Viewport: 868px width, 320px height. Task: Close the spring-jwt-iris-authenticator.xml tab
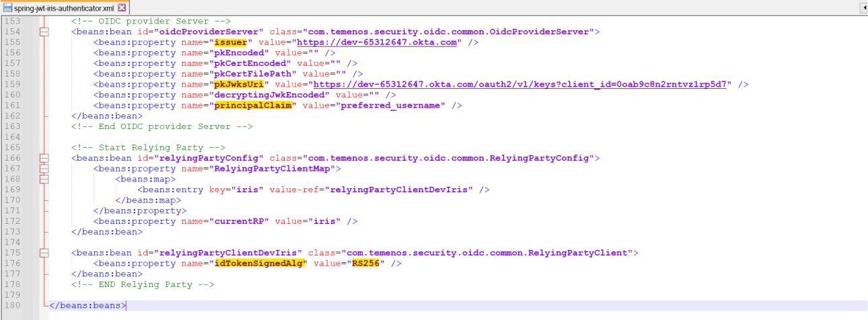point(122,8)
